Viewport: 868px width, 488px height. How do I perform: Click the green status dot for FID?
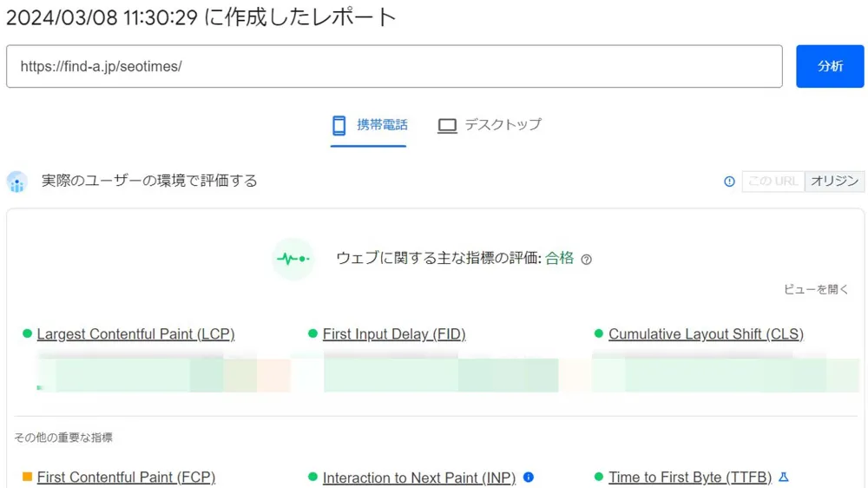tap(312, 333)
